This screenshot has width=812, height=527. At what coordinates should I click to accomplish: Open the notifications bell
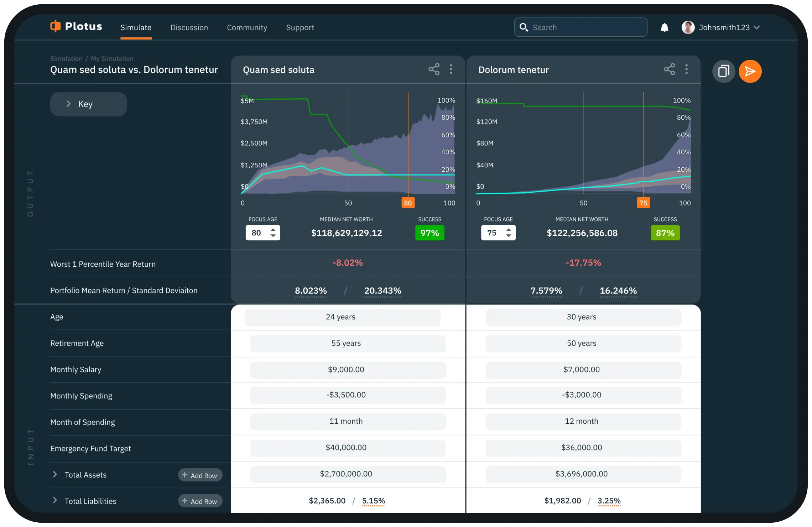point(664,27)
